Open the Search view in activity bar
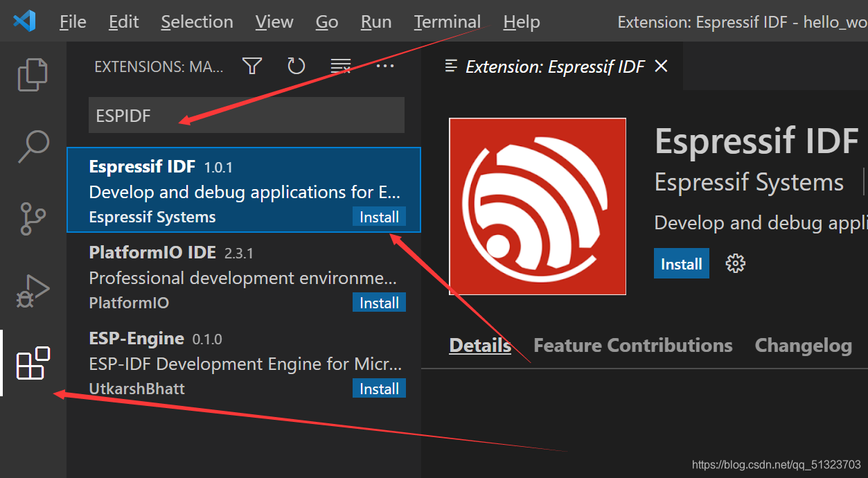The width and height of the screenshot is (868, 478). tap(33, 146)
